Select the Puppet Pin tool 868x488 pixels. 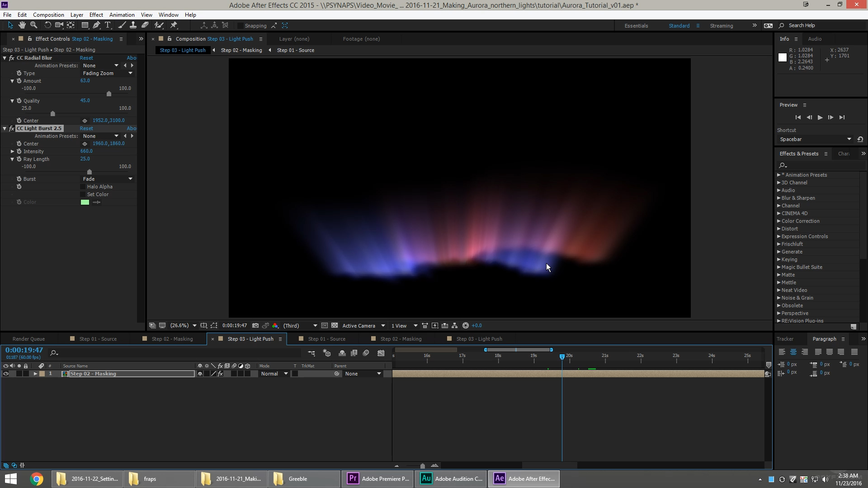[x=174, y=25]
